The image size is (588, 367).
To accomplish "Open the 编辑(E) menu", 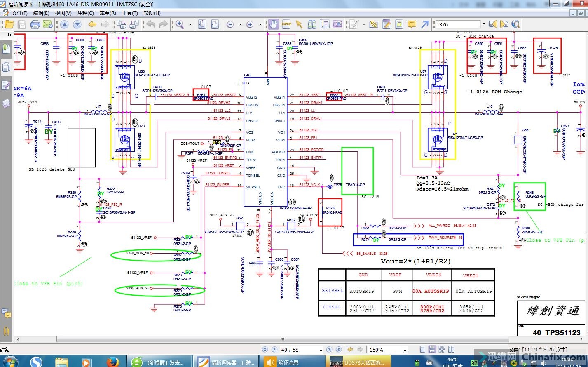I will (41, 13).
